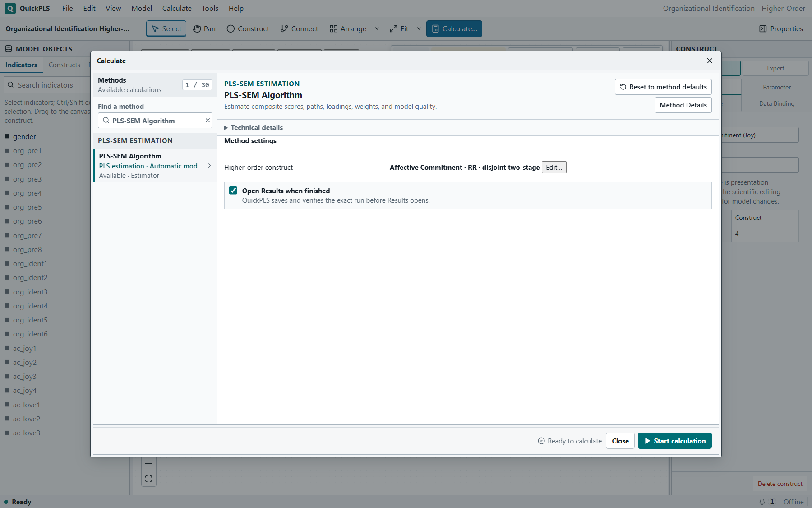Click the QuickPLS app logo icon
Screen dimensions: 812x508
(x=10, y=8)
